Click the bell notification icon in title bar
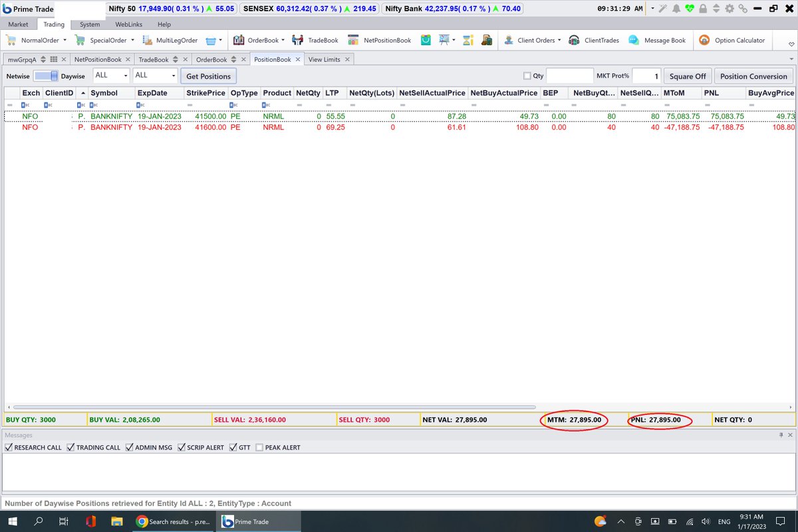This screenshot has height=532, width=798. coord(676,9)
